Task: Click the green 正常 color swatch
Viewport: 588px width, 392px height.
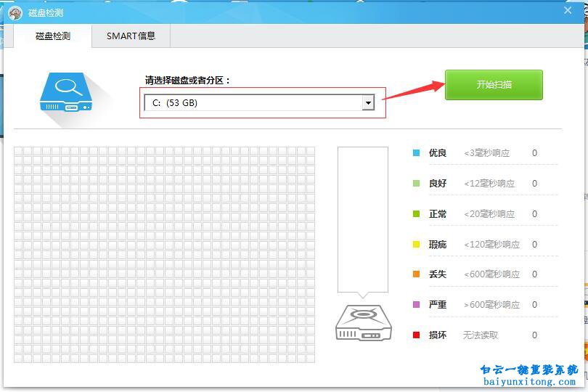Action: click(416, 214)
